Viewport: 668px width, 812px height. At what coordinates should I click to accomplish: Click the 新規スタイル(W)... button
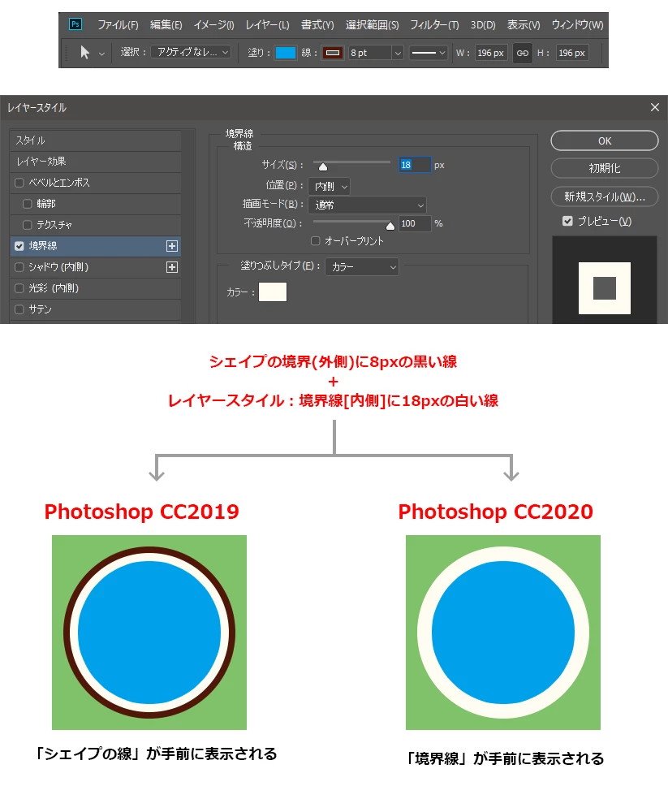605,197
